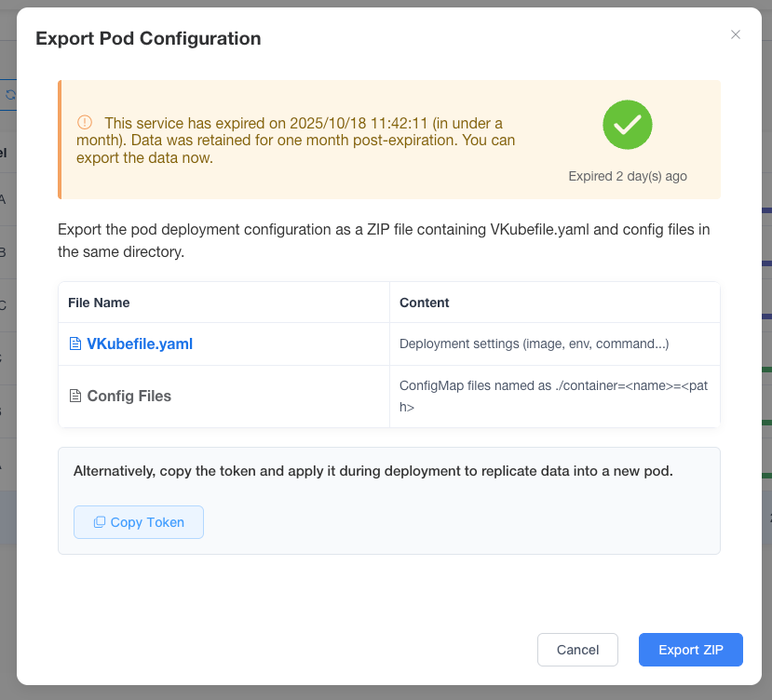Click the file icon beside VKubefile.yaml
Viewport: 772px width, 700px height.
75,344
